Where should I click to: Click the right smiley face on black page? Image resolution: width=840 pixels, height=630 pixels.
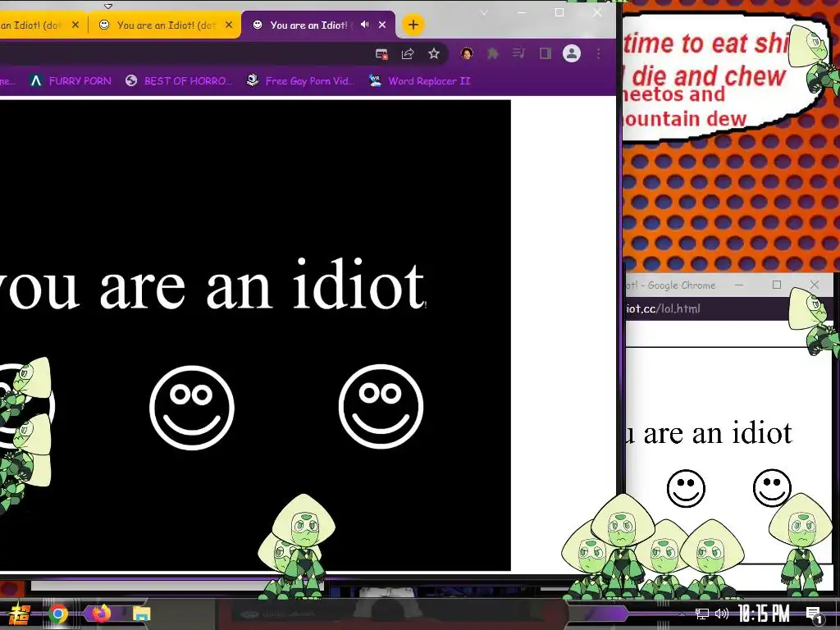point(381,407)
